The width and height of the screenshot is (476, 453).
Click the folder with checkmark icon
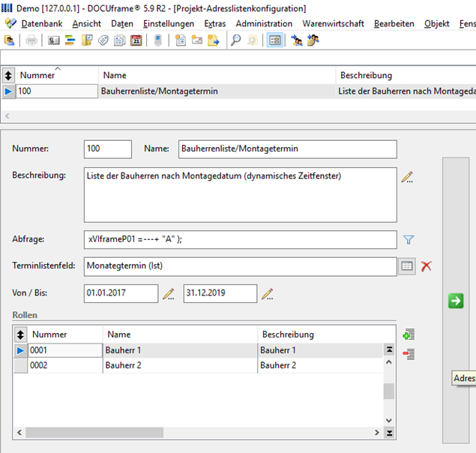87,40
